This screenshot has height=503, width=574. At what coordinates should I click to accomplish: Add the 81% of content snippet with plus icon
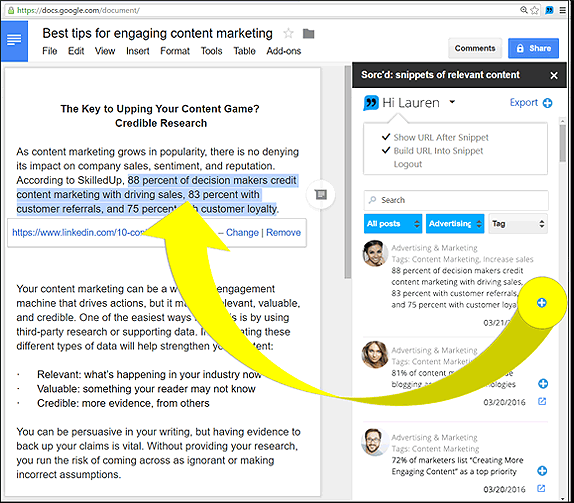[x=543, y=383]
